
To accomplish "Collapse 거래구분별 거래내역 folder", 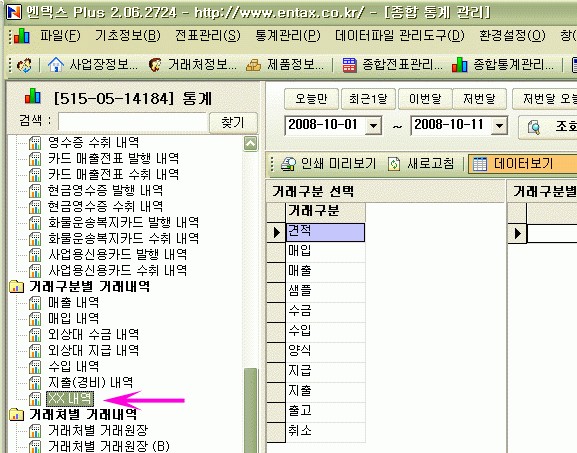I will (16, 286).
